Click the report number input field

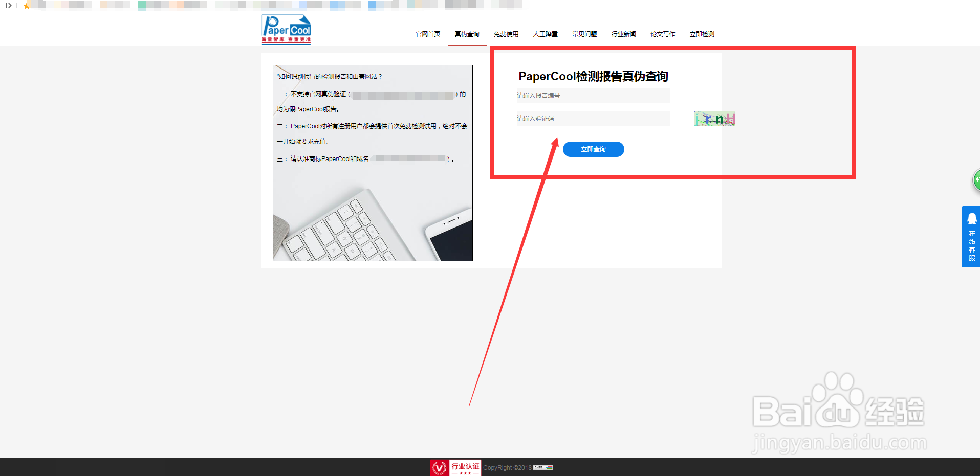click(593, 96)
